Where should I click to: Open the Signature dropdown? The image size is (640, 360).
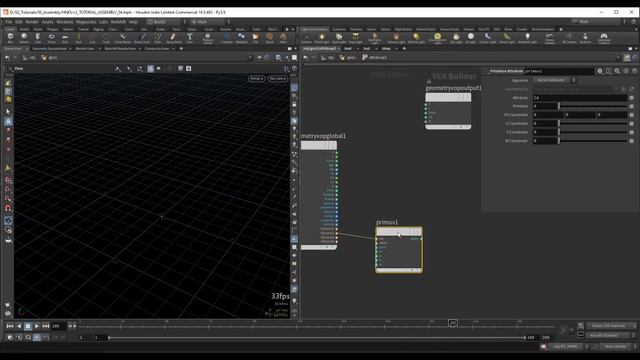[x=554, y=80]
